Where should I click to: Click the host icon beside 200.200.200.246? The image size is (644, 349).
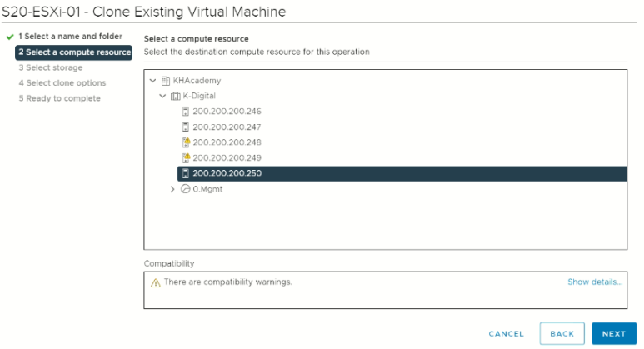(x=186, y=112)
